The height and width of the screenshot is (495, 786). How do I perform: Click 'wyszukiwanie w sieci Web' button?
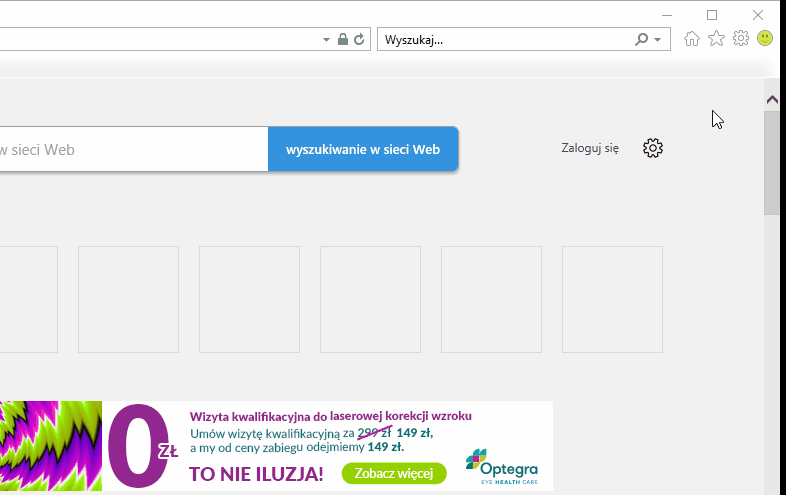[x=363, y=149]
